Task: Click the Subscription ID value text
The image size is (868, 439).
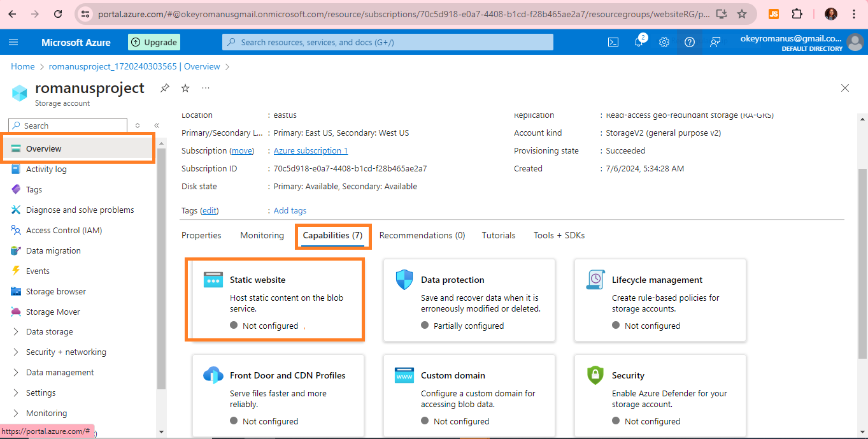Action: (x=350, y=169)
